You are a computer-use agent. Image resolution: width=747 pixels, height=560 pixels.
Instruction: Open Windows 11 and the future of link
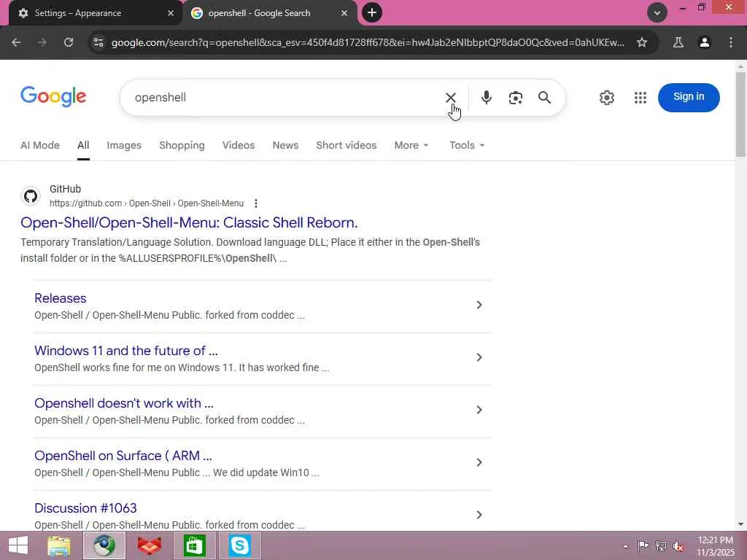(125, 351)
